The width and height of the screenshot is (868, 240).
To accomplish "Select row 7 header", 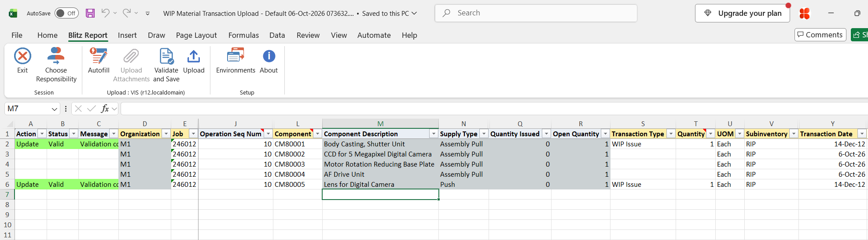I will [x=7, y=195].
